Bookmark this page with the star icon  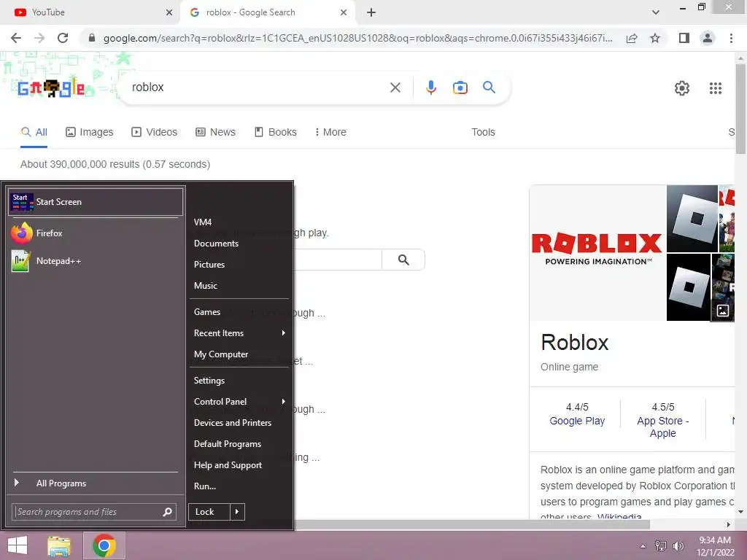[x=656, y=38]
